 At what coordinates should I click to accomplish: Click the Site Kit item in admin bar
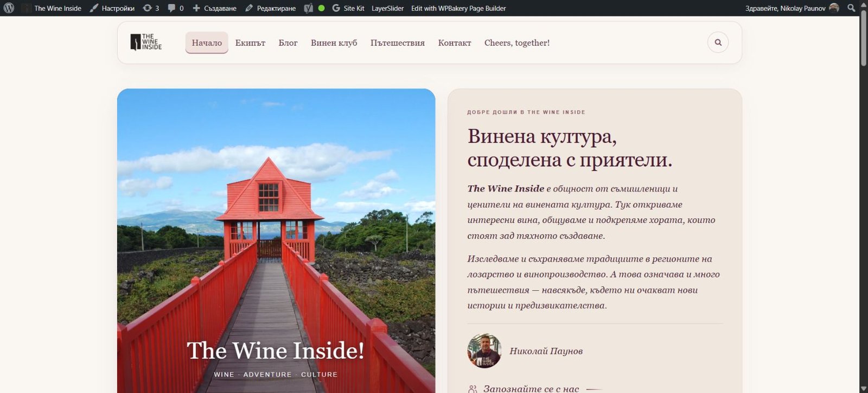pyautogui.click(x=348, y=8)
